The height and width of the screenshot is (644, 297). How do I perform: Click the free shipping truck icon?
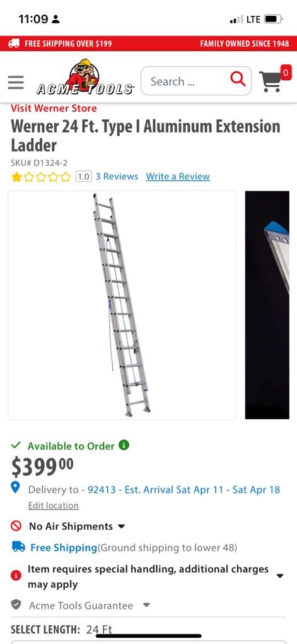pyautogui.click(x=18, y=547)
